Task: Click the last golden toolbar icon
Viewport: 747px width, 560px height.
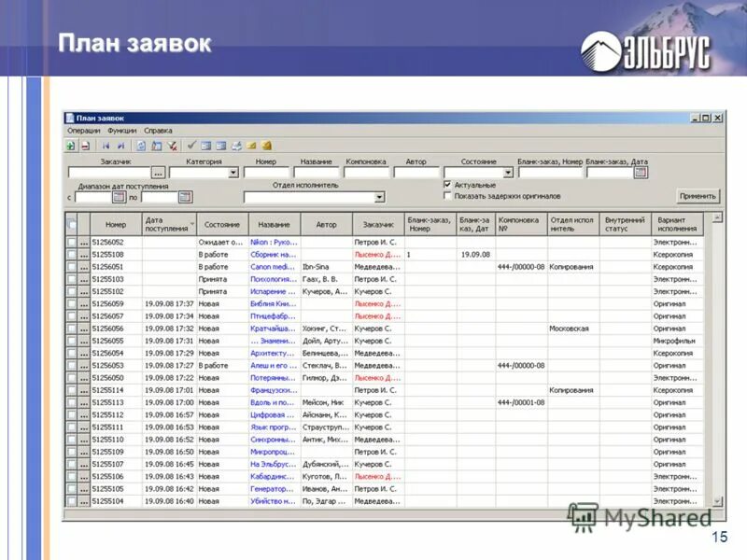Action: click(267, 146)
